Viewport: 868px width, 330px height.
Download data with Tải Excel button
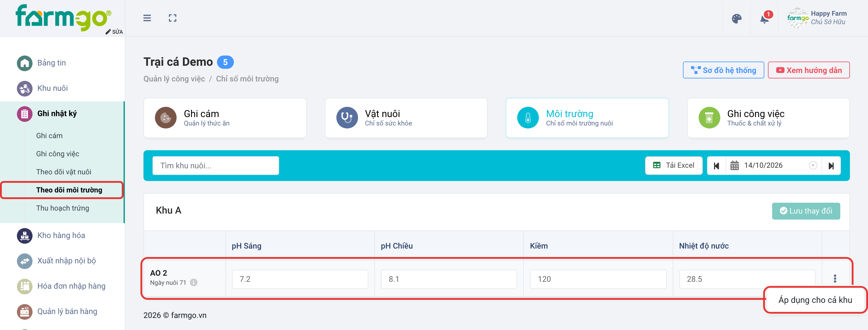pos(674,166)
